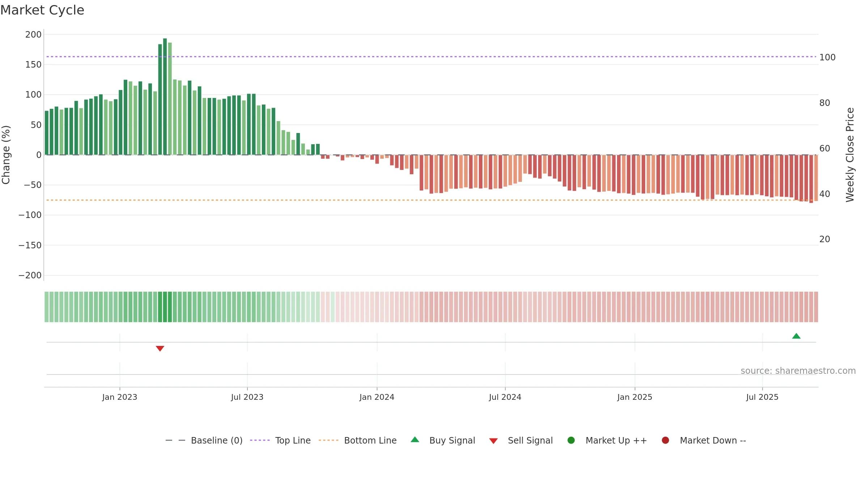The width and height of the screenshot is (868, 488).
Task: Click the 200 left axis tick label
Action: (33, 35)
